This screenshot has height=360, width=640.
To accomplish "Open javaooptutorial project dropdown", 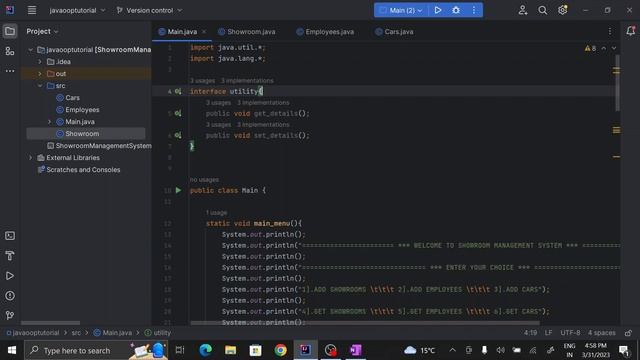I will coord(77,10).
